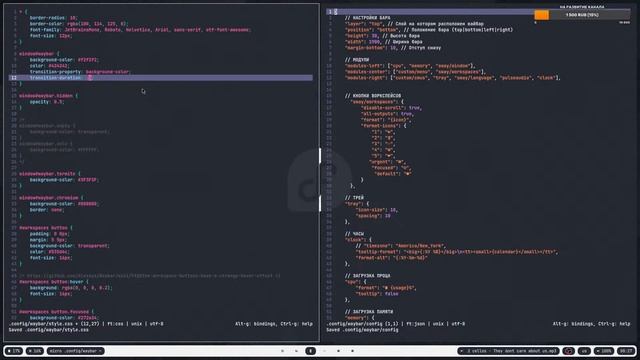The image size is (640, 360).
Task: Click the '"icon-size": 18' line
Action: 376,210
